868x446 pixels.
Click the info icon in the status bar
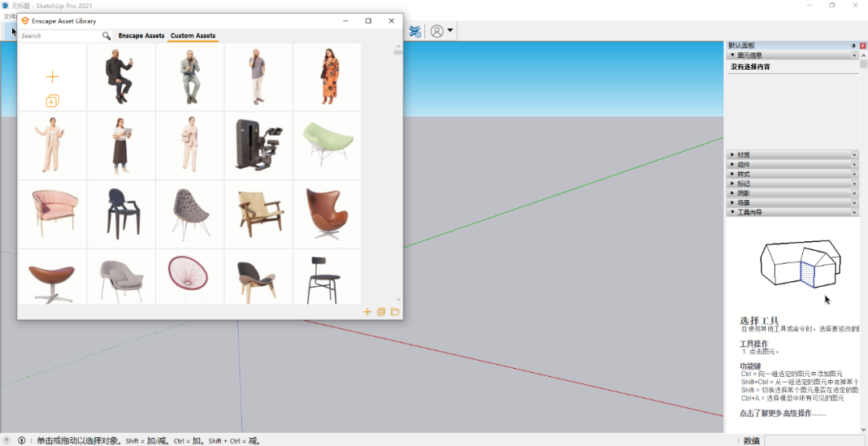(x=22, y=440)
